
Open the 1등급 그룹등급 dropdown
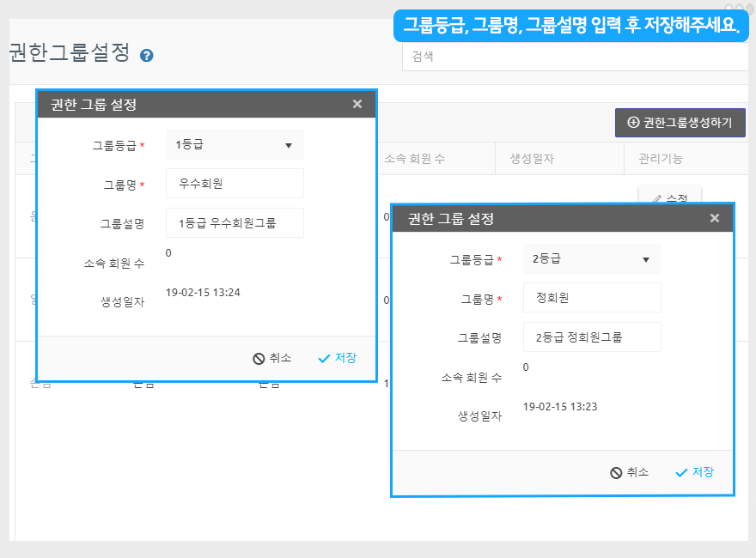(x=235, y=145)
